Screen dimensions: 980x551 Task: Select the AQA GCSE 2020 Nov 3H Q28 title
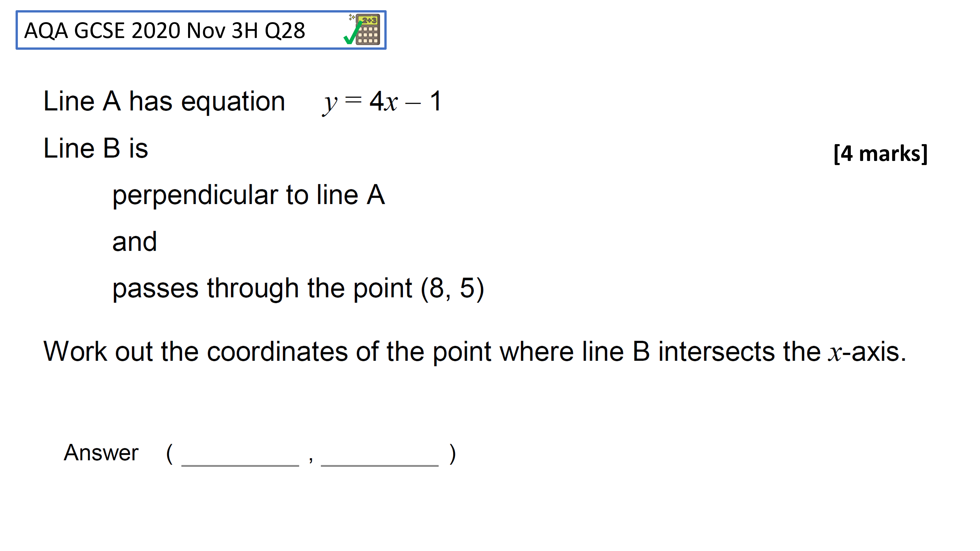164,30
